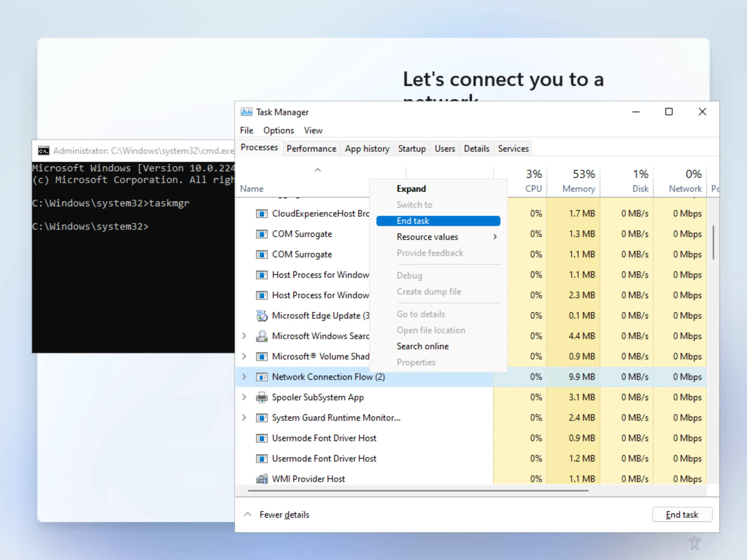This screenshot has height=560, width=747.
Task: Click the End task button at bottom
Action: [x=682, y=515]
